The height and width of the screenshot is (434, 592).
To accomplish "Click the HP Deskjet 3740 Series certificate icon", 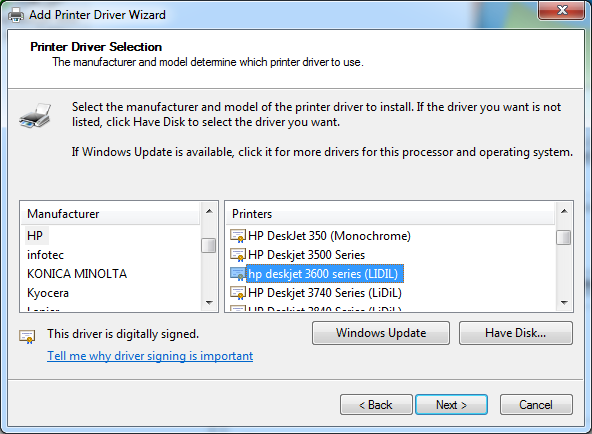I will click(x=238, y=293).
